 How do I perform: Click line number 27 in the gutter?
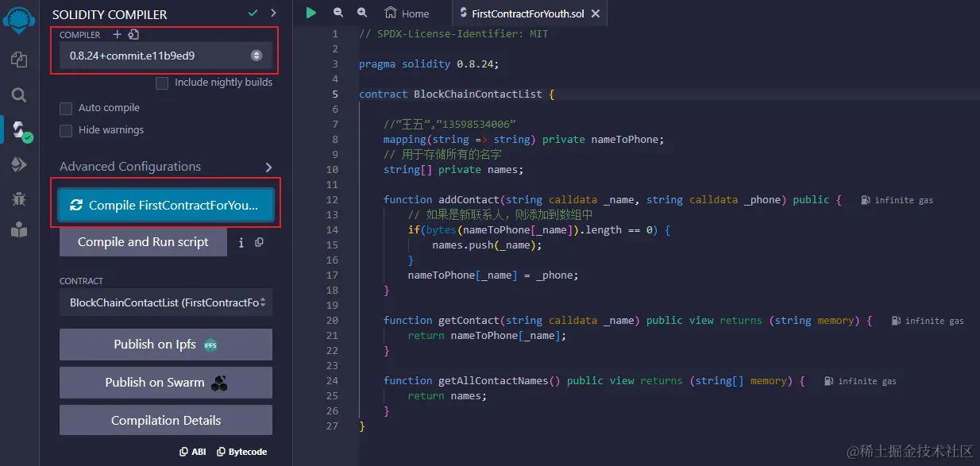(x=332, y=426)
